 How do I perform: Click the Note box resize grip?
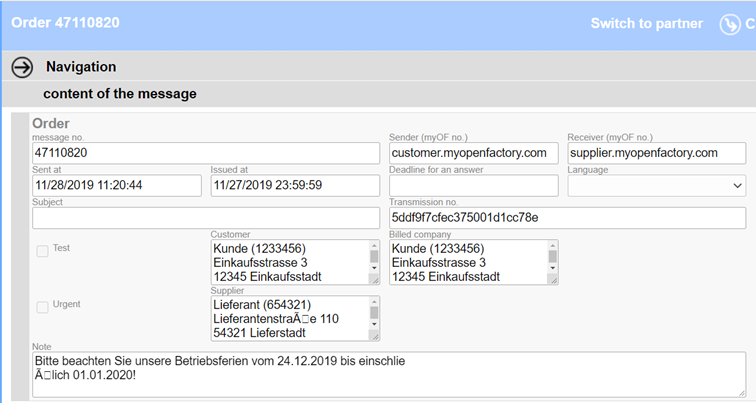click(x=741, y=392)
